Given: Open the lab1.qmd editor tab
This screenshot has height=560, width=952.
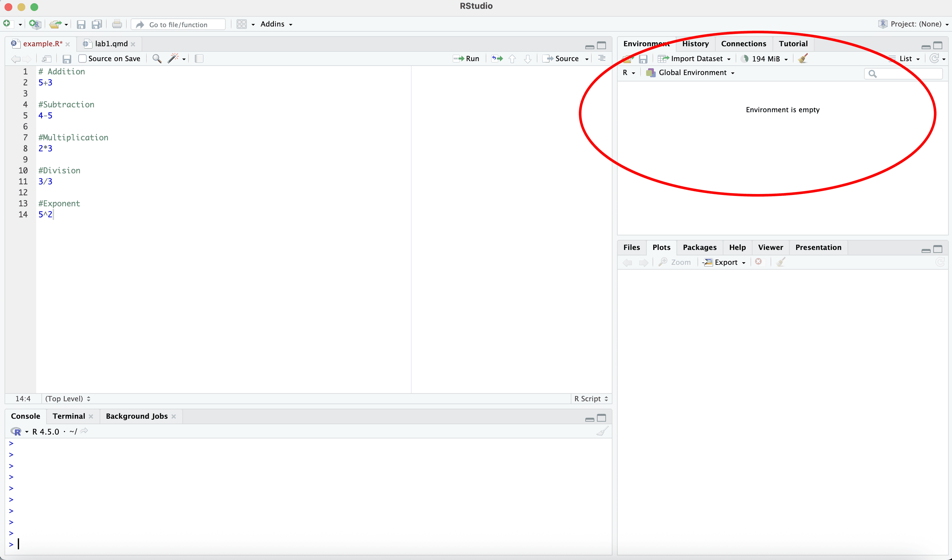Looking at the screenshot, I should (x=111, y=44).
